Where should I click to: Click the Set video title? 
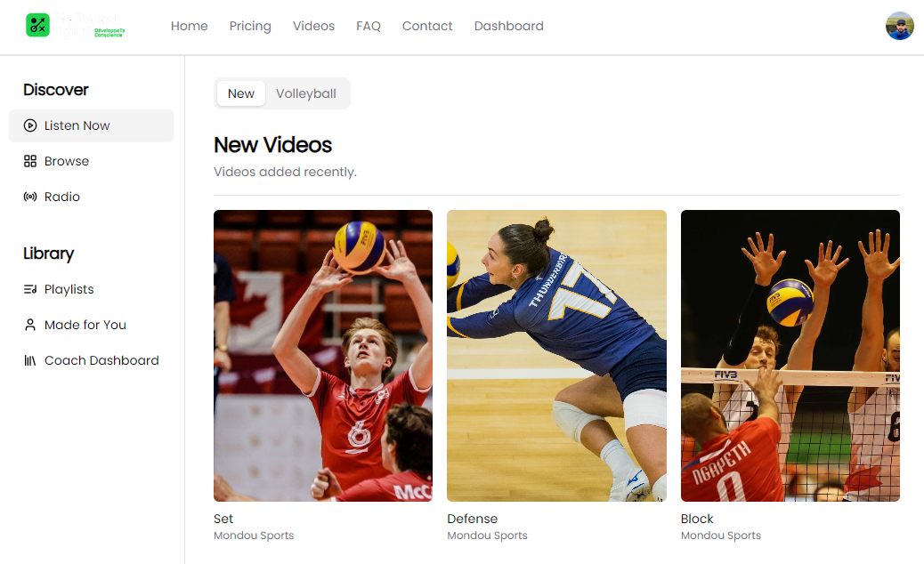[x=223, y=519]
